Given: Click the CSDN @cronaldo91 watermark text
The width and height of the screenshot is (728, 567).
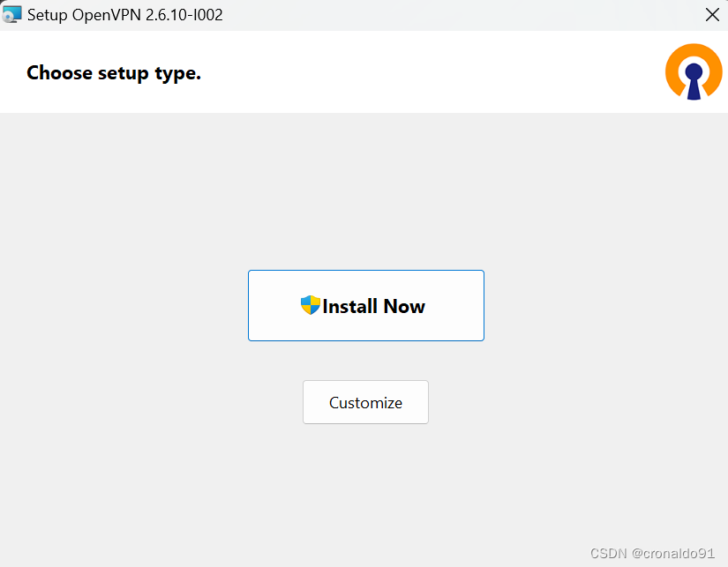Looking at the screenshot, I should point(655,554).
